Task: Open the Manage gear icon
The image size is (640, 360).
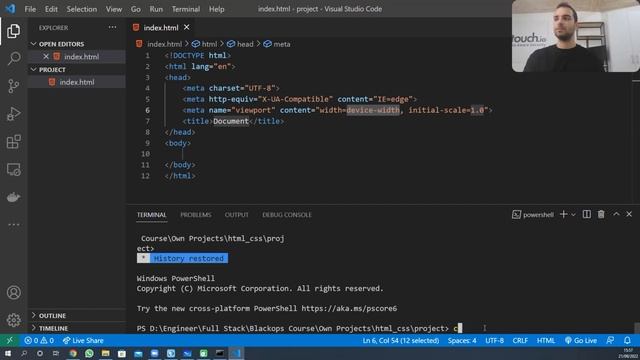Action: click(x=13, y=320)
